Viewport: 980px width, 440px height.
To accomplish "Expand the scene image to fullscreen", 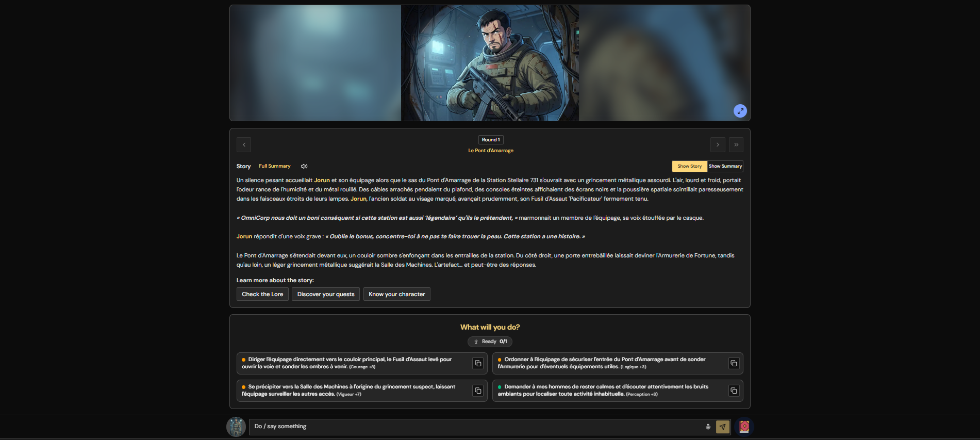I will 740,111.
